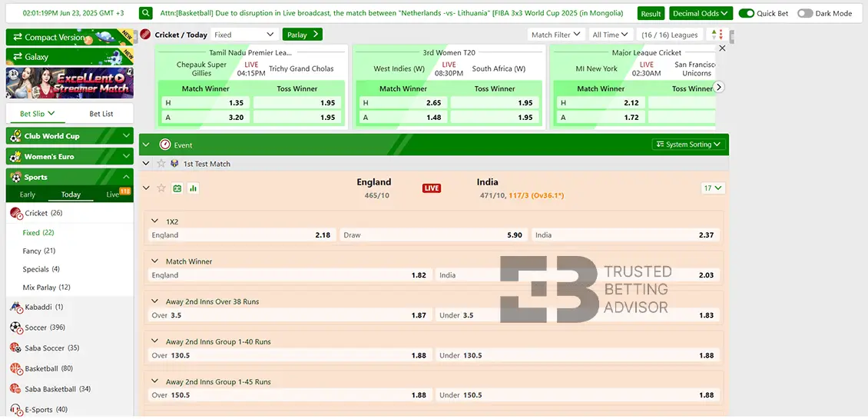Star the 1st Test Match league
The height and width of the screenshot is (419, 868).
[x=161, y=164]
